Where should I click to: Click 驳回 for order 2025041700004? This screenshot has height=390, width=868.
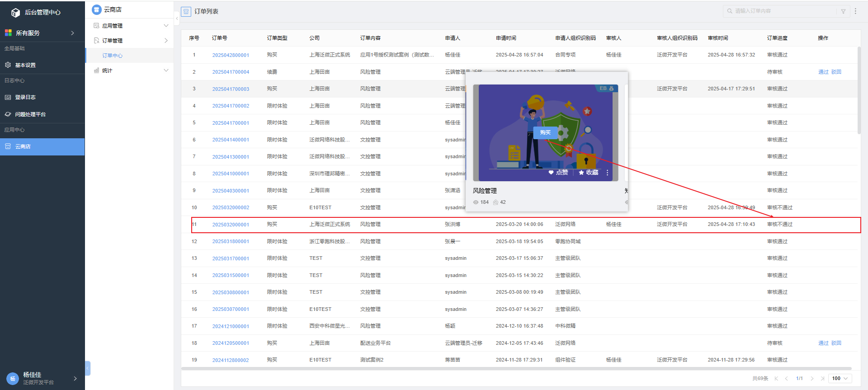click(x=836, y=72)
